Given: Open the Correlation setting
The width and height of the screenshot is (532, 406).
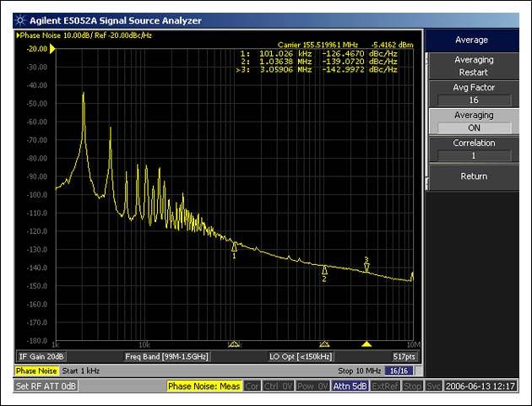Looking at the screenshot, I should [x=473, y=149].
